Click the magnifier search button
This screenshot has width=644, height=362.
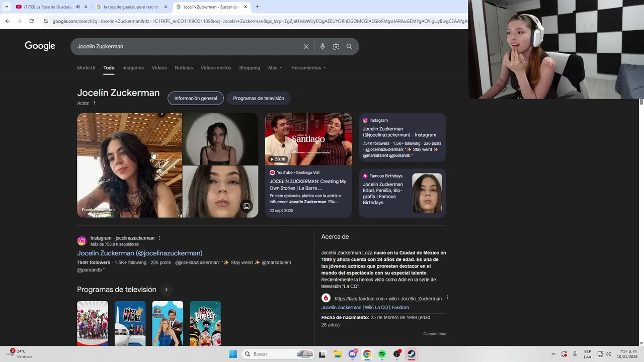pyautogui.click(x=349, y=46)
